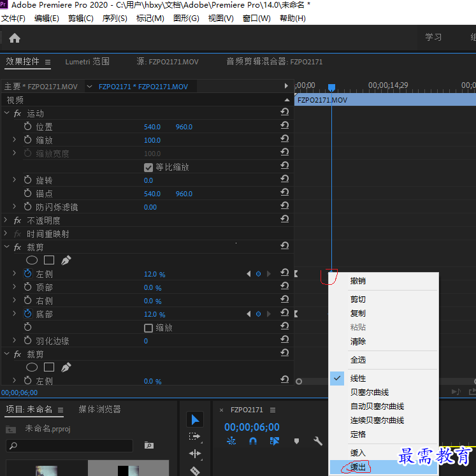Toggle animation stopwatch for 旋转
Screen dimensions: 476x476
(27, 180)
